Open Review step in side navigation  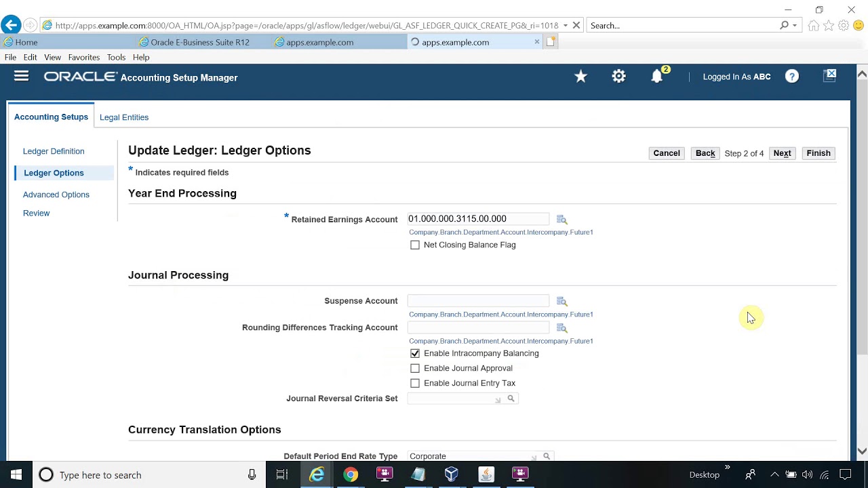pyautogui.click(x=37, y=213)
